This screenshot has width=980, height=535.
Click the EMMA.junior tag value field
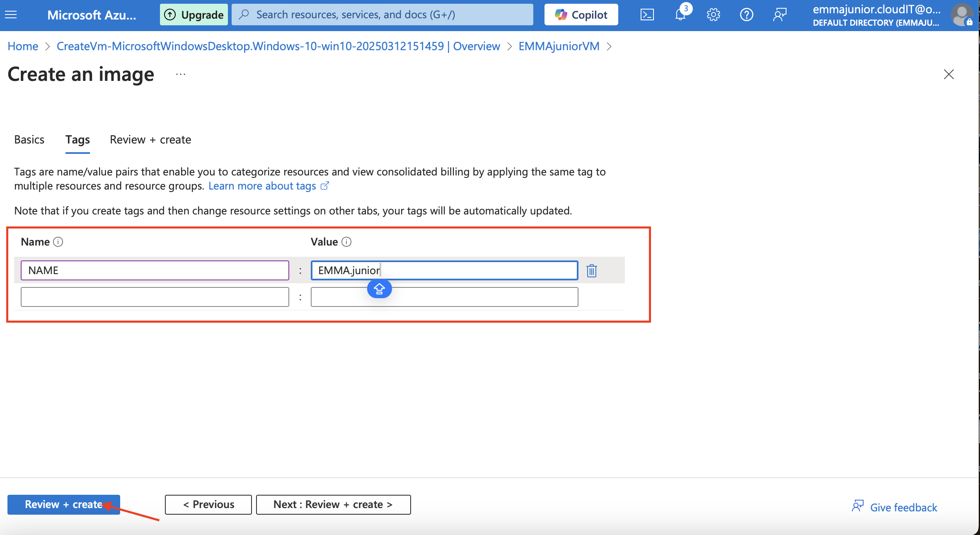444,270
